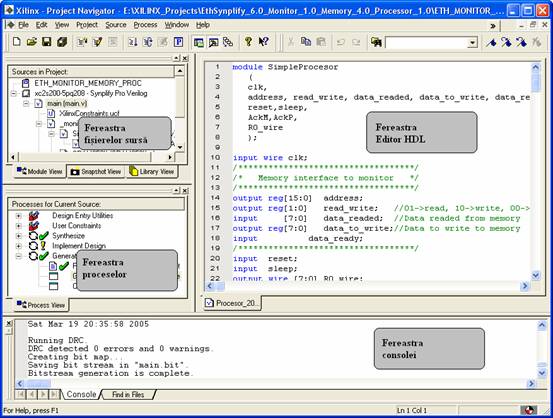Select the Procesor_20.. editor tab

232,303
